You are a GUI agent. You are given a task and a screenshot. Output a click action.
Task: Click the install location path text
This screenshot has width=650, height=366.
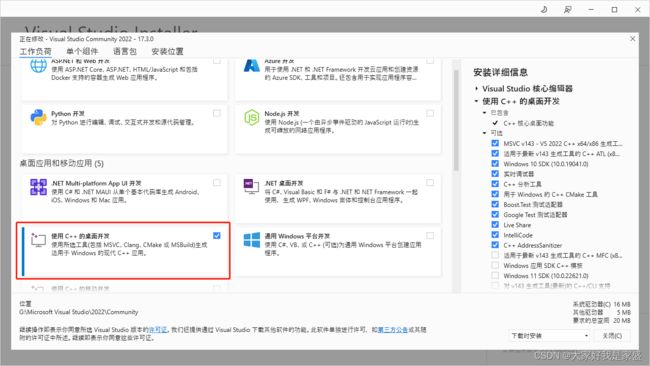79,312
